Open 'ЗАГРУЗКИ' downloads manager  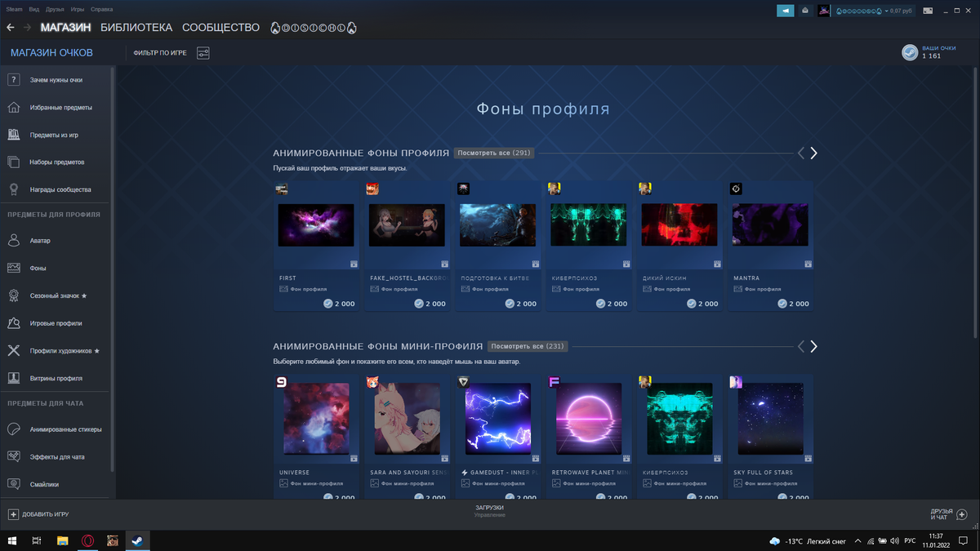pos(490,508)
